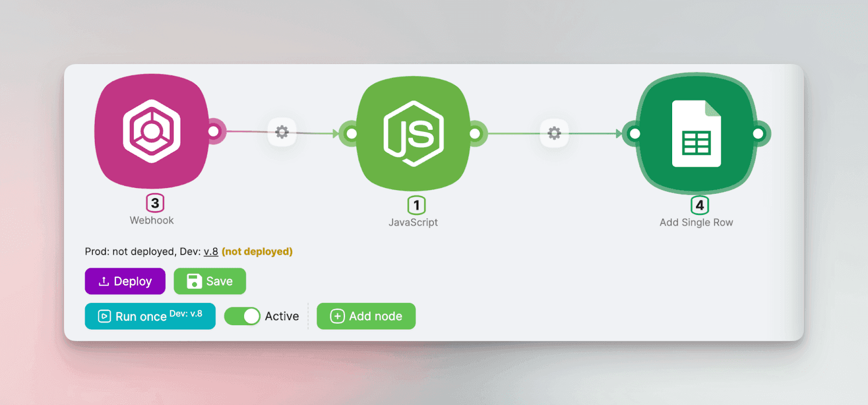Toggle the Active switch off
This screenshot has height=405, width=868.
(x=242, y=316)
